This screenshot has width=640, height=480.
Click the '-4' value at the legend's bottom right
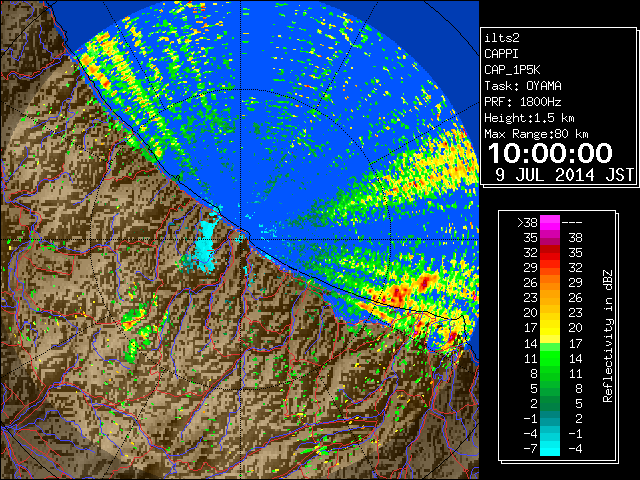coord(575,449)
